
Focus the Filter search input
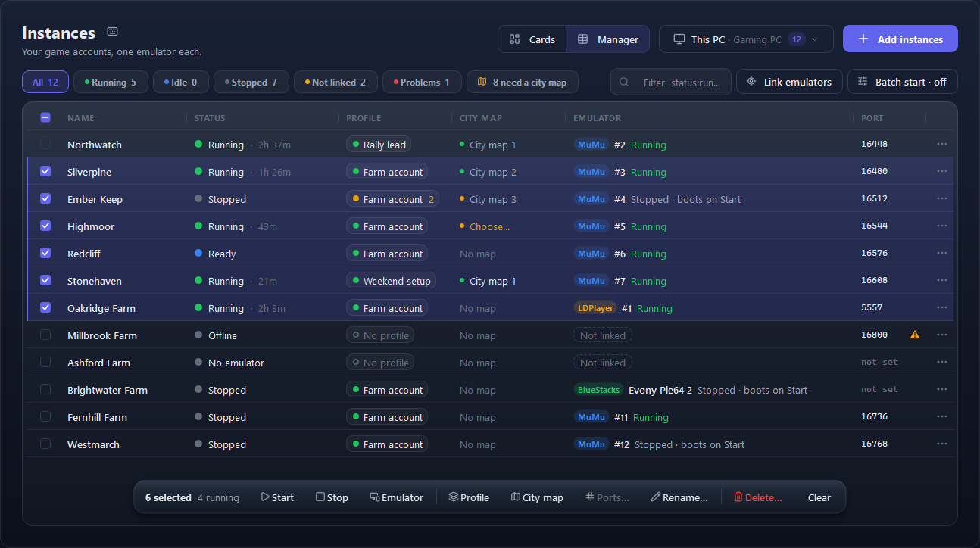click(x=671, y=82)
